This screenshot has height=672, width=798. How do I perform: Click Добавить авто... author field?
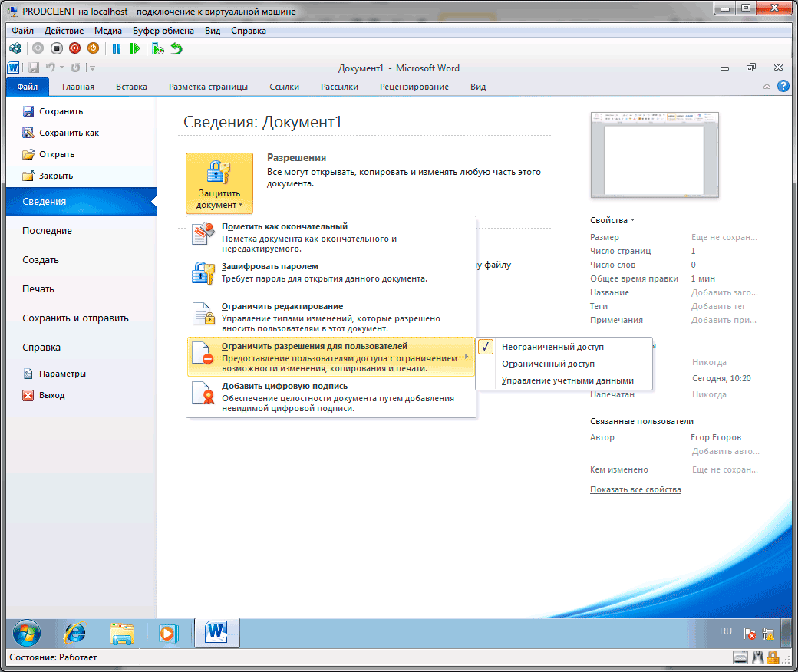pyautogui.click(x=725, y=451)
